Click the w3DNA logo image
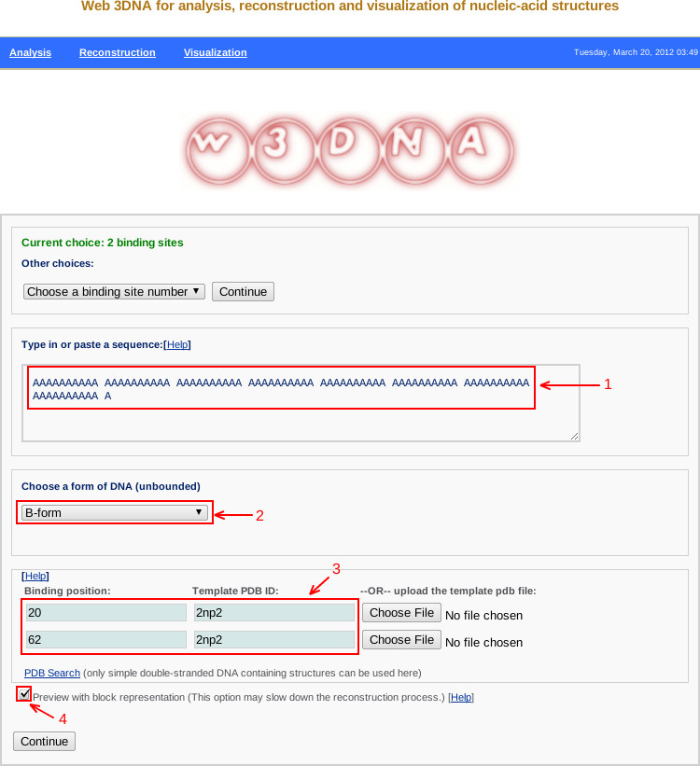Screen dimensions: 700x766 tap(350, 150)
